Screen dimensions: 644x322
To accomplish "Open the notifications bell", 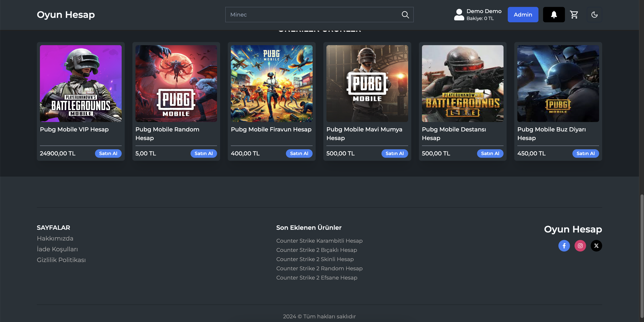I will coord(554,15).
